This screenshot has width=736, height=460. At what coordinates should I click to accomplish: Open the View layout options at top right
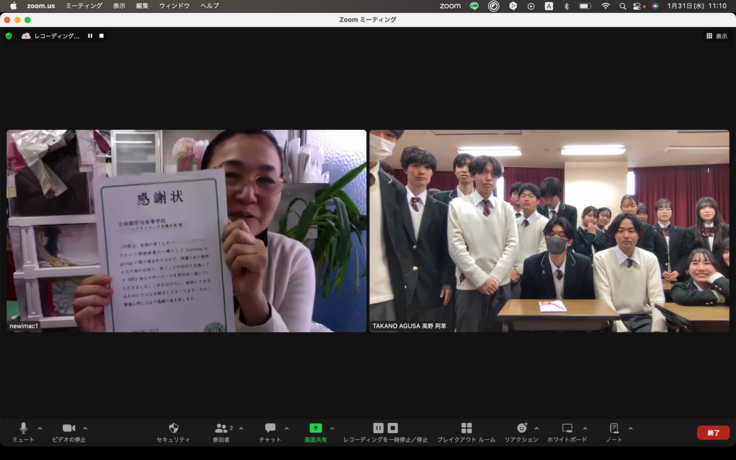point(716,36)
